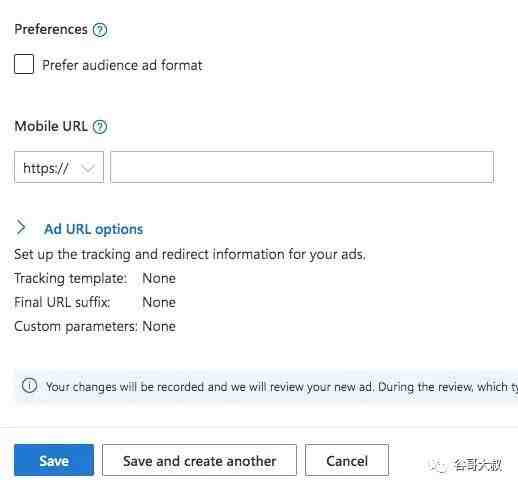Click the Final URL suffix None value
The width and height of the screenshot is (518, 488).
point(159,302)
